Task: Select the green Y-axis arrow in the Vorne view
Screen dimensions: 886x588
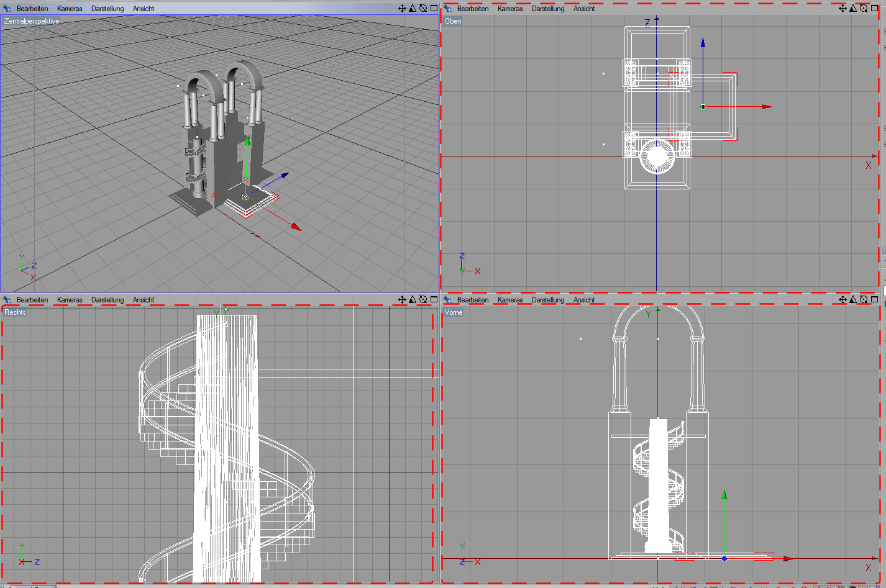Action: [x=724, y=495]
